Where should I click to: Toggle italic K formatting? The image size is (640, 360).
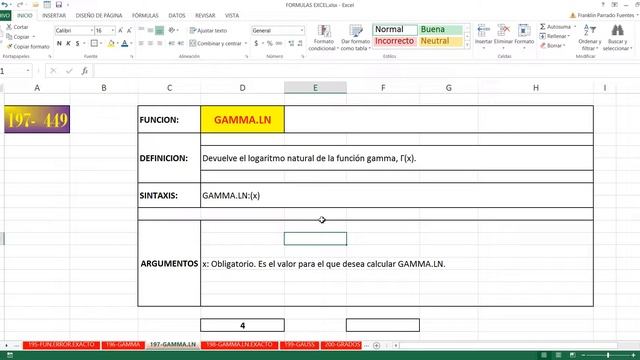click(x=68, y=43)
